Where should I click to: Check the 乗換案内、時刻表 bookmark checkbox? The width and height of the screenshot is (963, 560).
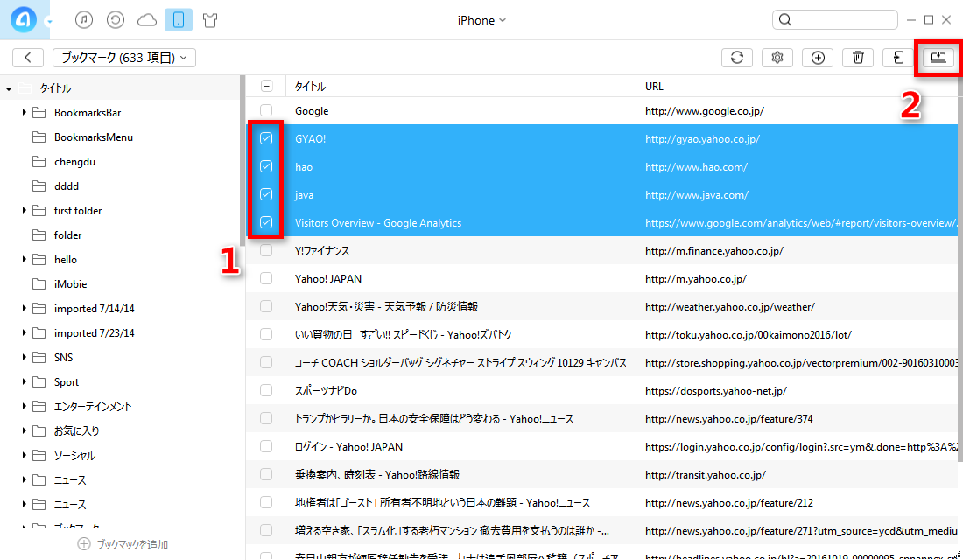tap(266, 474)
